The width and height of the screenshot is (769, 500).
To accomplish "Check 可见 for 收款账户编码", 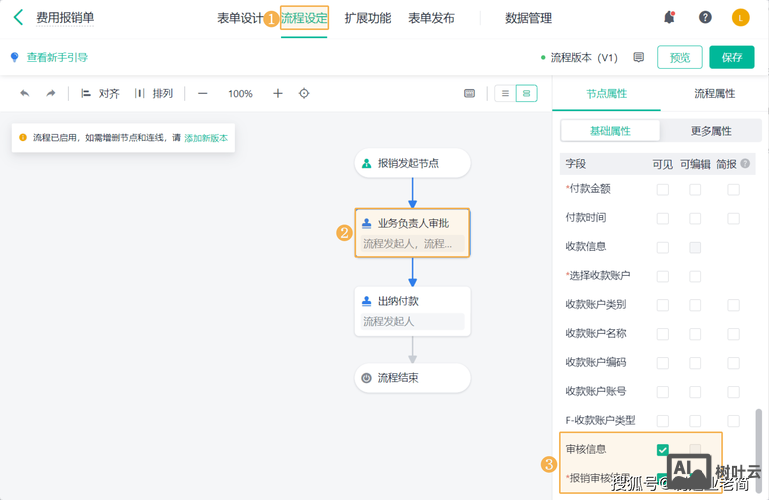I will pos(663,363).
